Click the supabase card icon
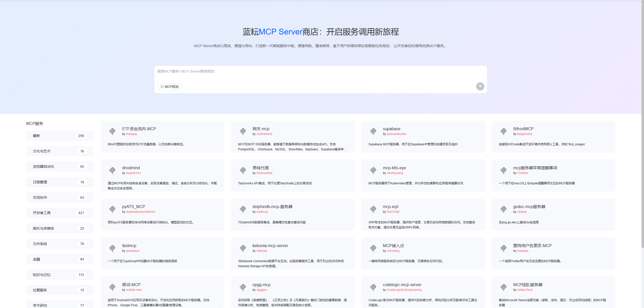644x308 pixels. (373, 131)
